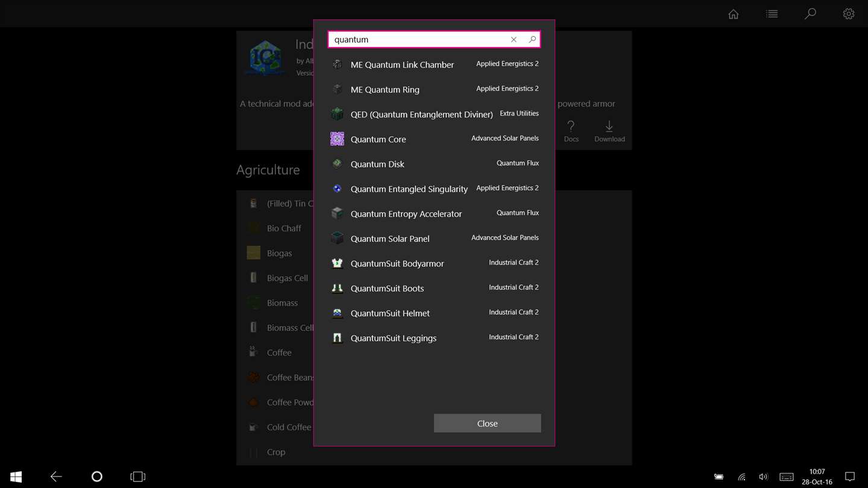Open the list view icon in top bar
Image resolution: width=868 pixels, height=488 pixels.
772,14
